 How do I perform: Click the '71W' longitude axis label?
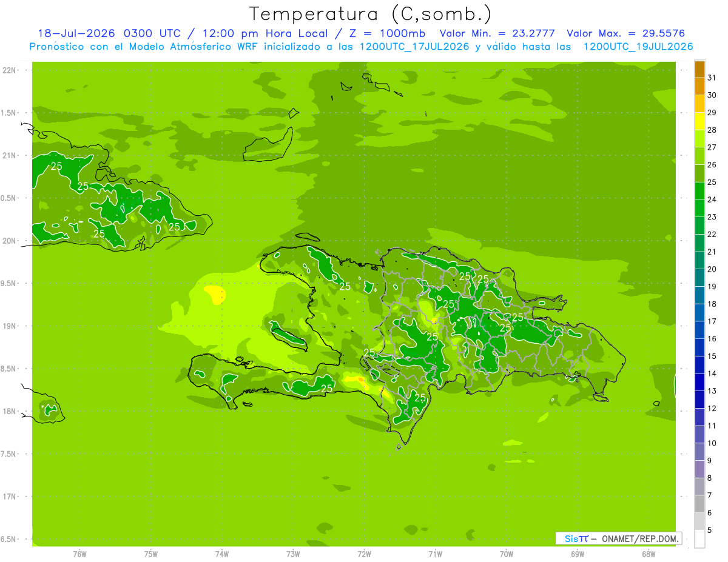(435, 554)
